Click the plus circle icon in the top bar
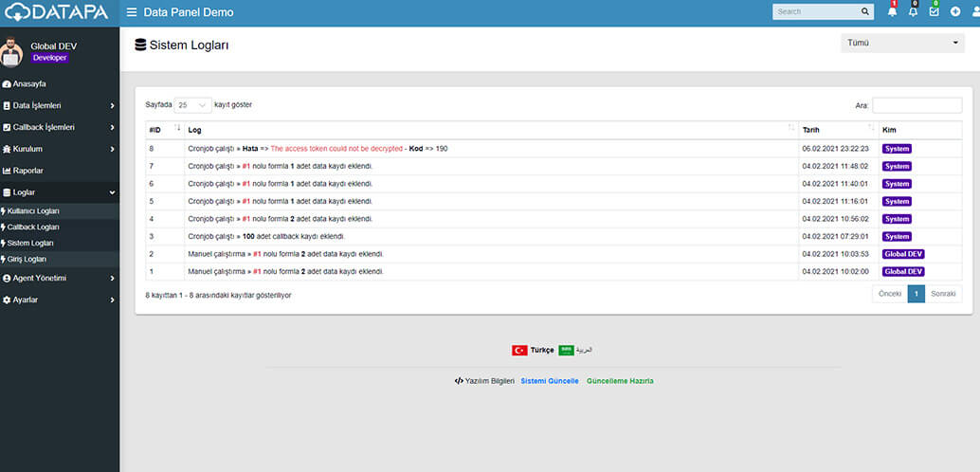The image size is (980, 472). point(955,11)
